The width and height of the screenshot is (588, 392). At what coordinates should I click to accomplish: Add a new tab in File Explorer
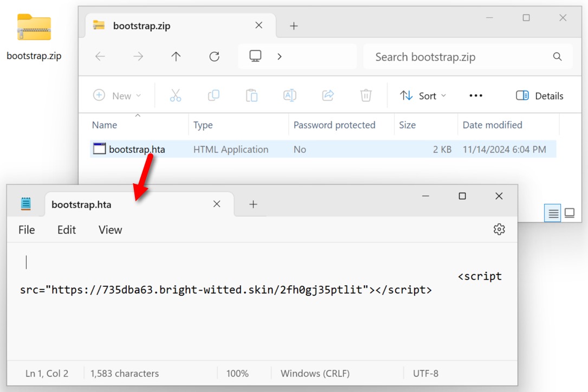(x=294, y=26)
